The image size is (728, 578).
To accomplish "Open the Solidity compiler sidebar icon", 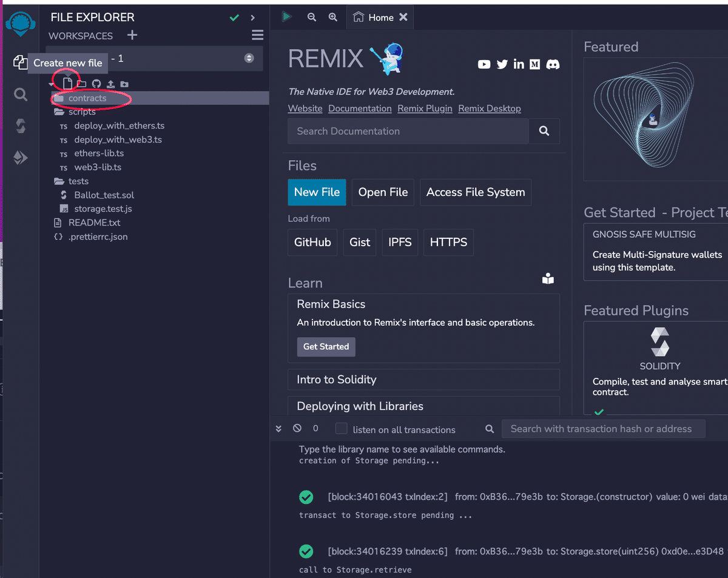I will tap(21, 126).
